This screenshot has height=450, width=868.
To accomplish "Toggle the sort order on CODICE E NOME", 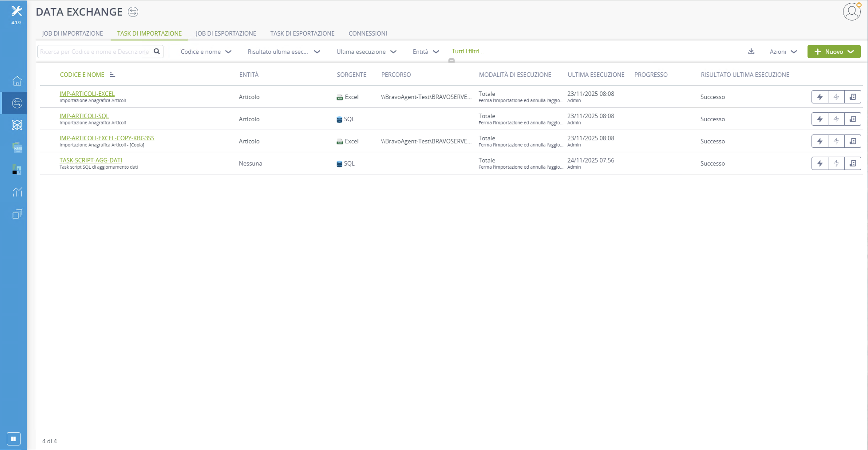I will (113, 75).
